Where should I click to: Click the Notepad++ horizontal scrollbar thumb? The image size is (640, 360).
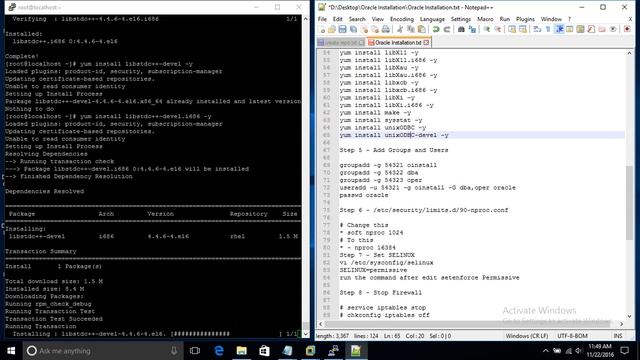[467, 324]
